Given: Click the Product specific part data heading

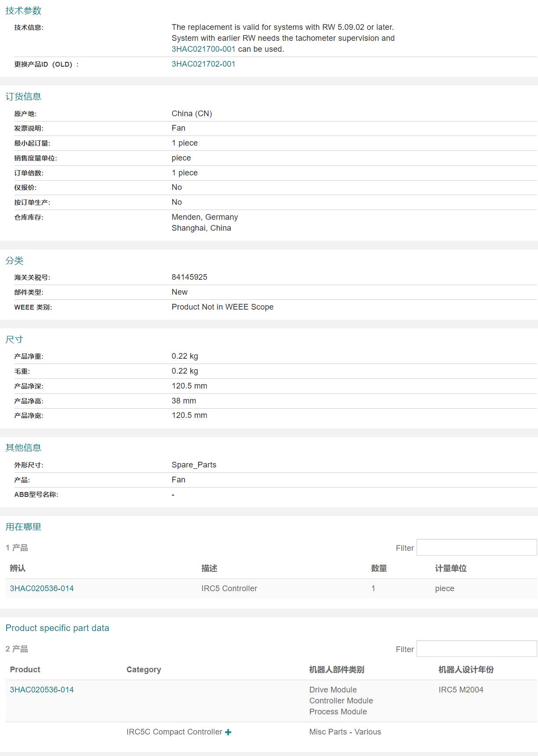Looking at the screenshot, I should pyautogui.click(x=57, y=628).
